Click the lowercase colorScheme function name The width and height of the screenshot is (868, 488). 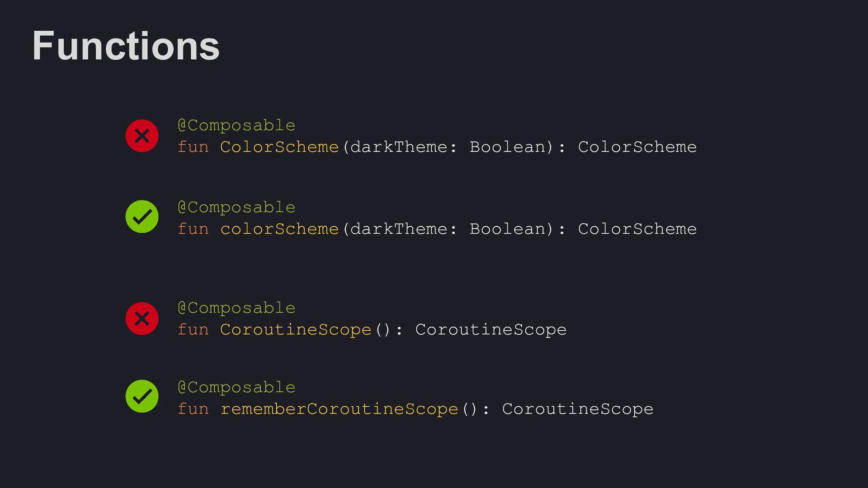click(279, 229)
